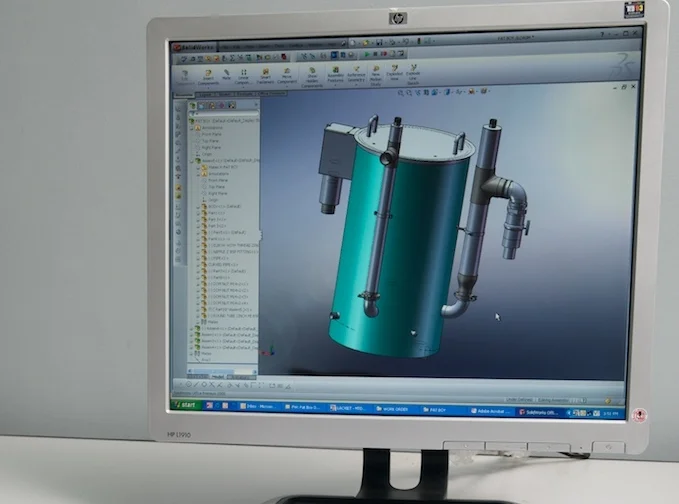Click the Insert Components tool
This screenshot has width=679, height=504.
point(208,77)
